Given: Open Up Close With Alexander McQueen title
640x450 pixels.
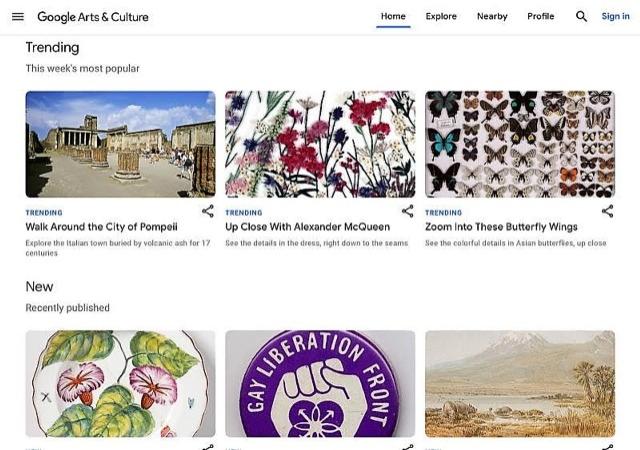Looking at the screenshot, I should click(x=306, y=227).
